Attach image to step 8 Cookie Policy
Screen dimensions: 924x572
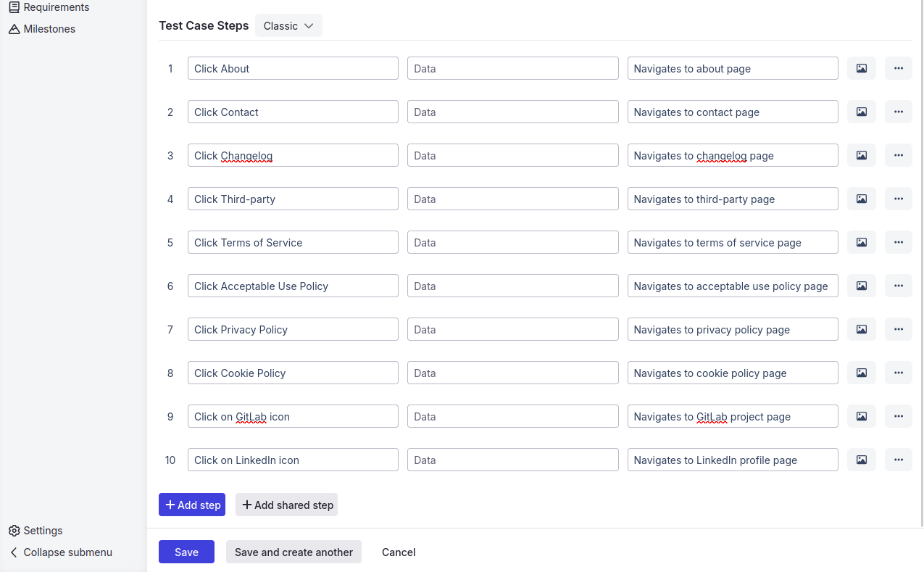pos(862,373)
